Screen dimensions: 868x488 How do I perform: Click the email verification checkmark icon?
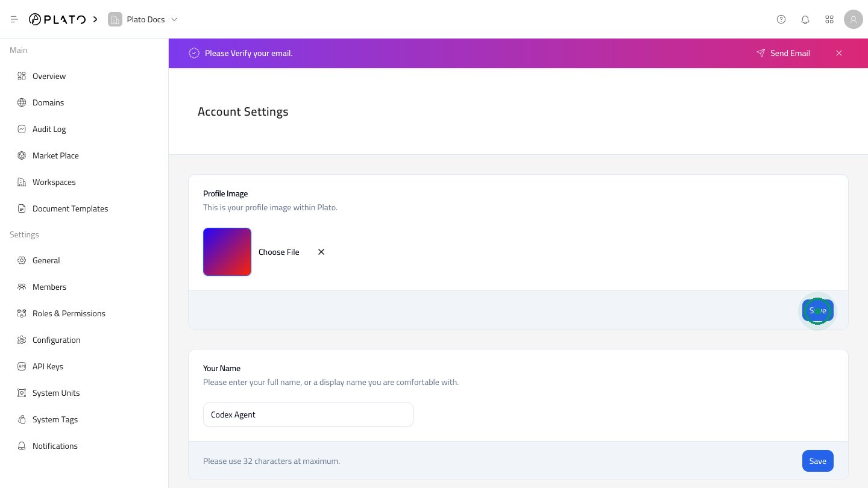[194, 53]
